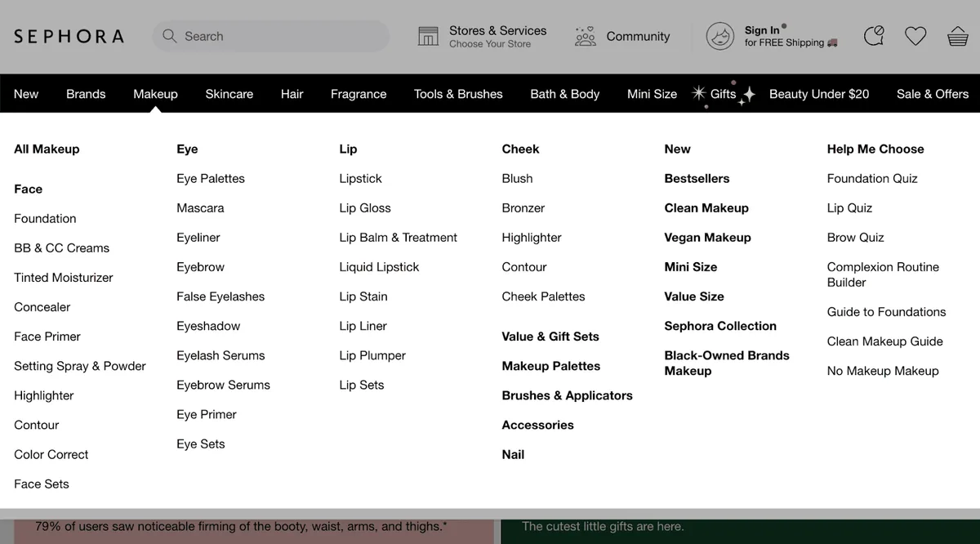The image size is (980, 544).
Task: Select the Gifts navigation item
Action: point(724,94)
